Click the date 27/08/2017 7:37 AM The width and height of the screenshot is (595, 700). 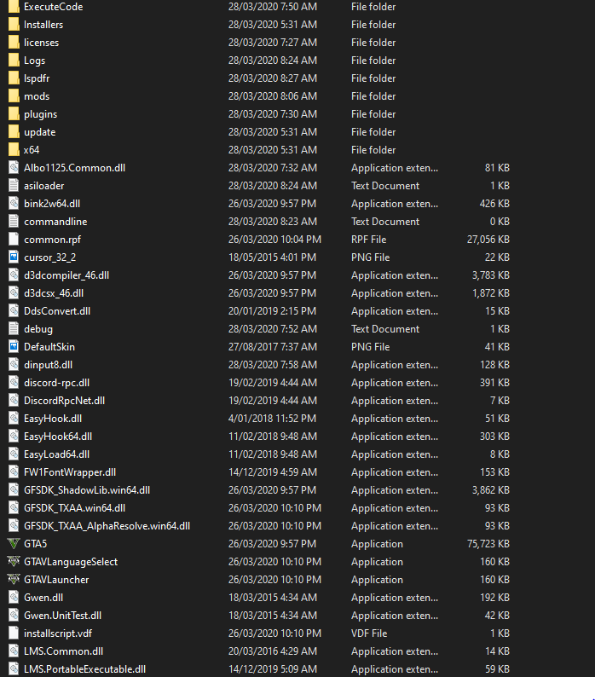tap(272, 346)
